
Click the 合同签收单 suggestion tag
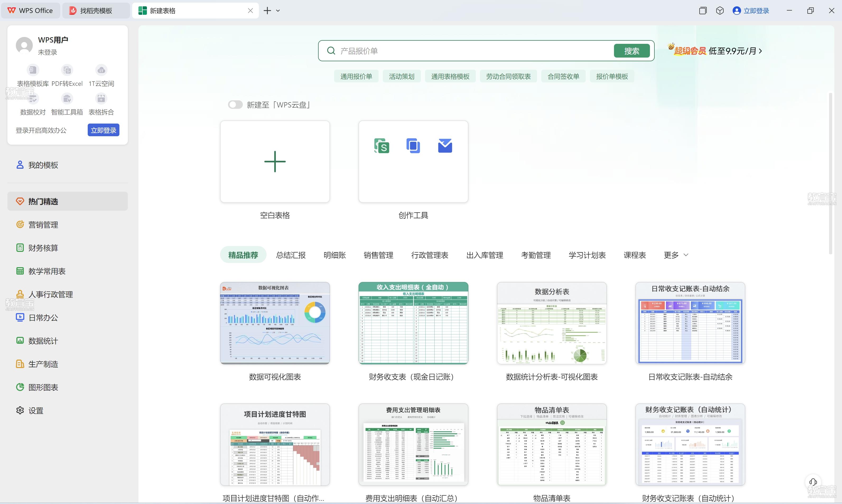pos(563,76)
